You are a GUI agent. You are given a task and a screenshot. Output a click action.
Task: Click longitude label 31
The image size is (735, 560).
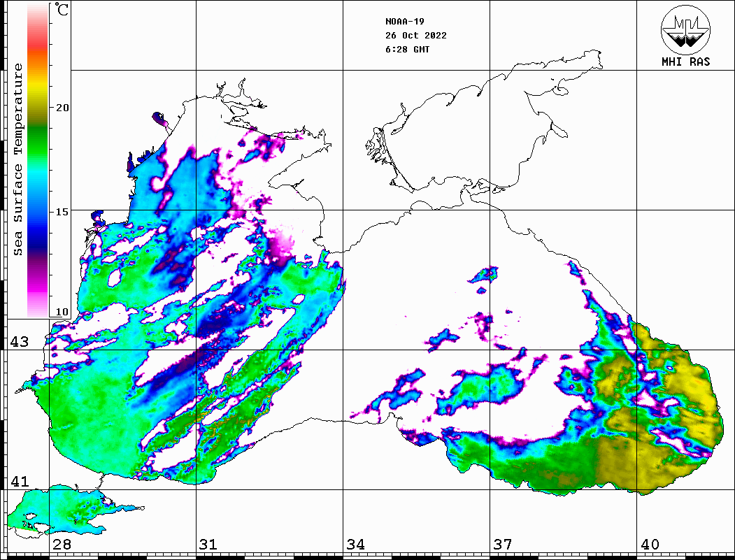[208, 545]
